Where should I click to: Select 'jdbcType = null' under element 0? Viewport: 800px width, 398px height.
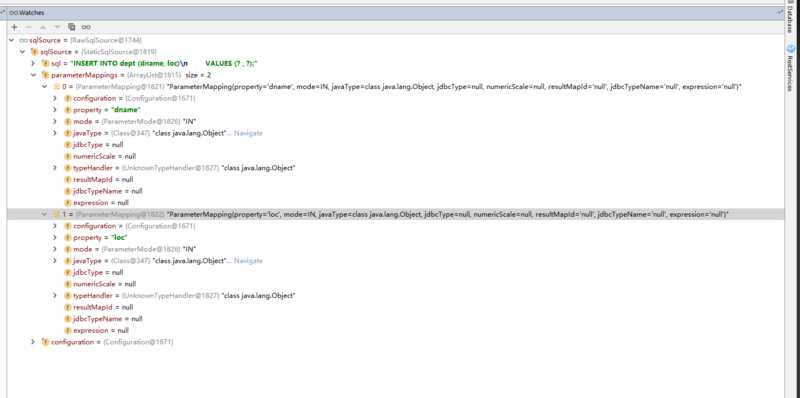[98, 144]
